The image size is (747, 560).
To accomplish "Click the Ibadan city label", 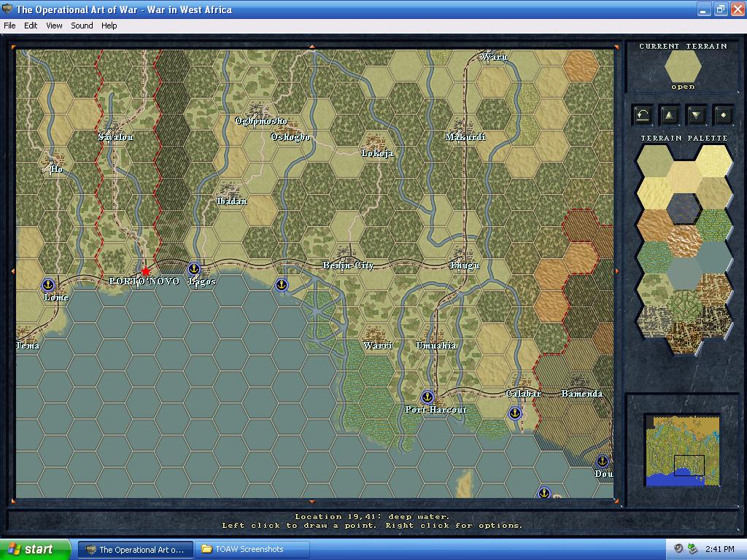I will 231,201.
